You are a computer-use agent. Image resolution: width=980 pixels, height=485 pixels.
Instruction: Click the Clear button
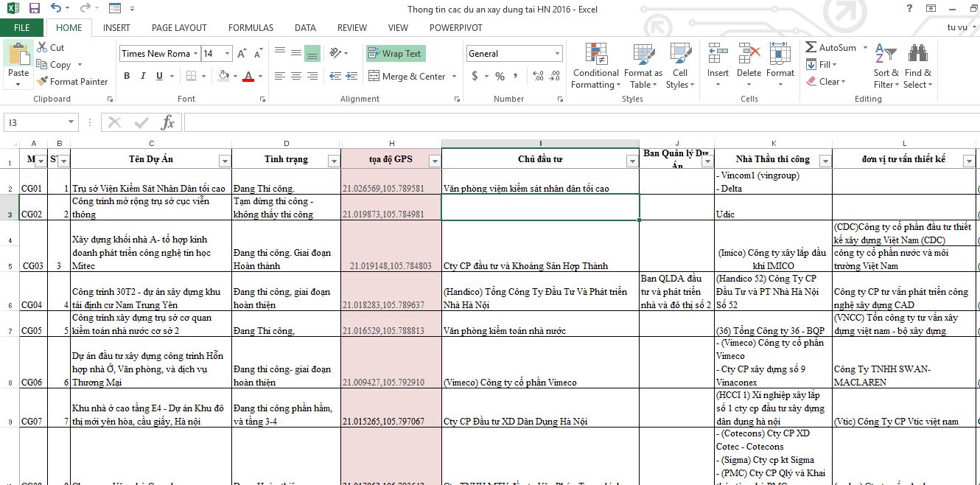click(x=826, y=81)
